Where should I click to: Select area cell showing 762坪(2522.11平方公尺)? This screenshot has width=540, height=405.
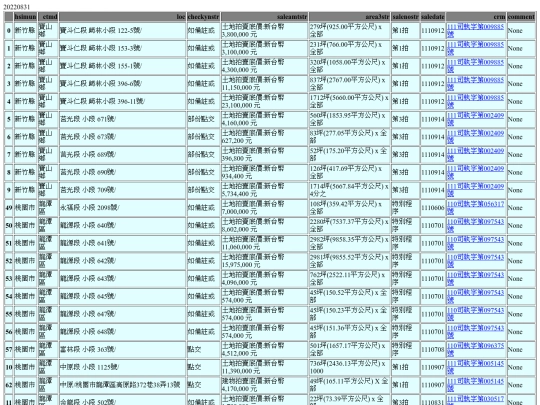(349, 279)
